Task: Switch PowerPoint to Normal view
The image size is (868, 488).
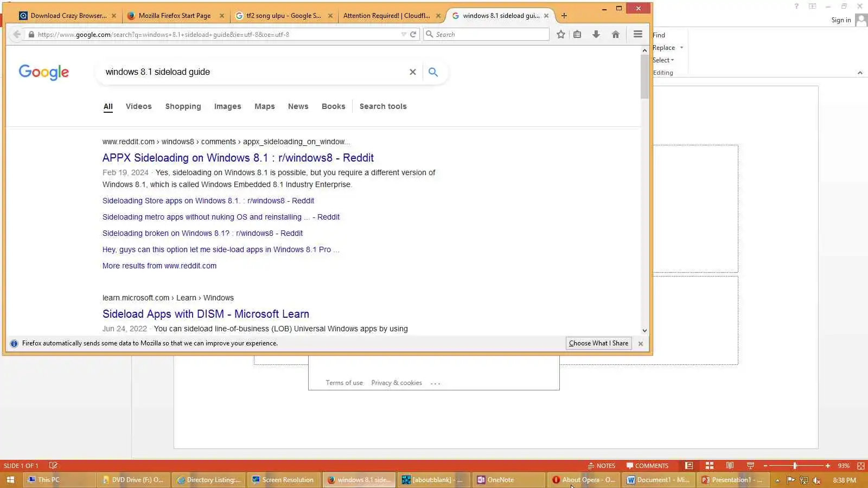Action: pos(689,466)
